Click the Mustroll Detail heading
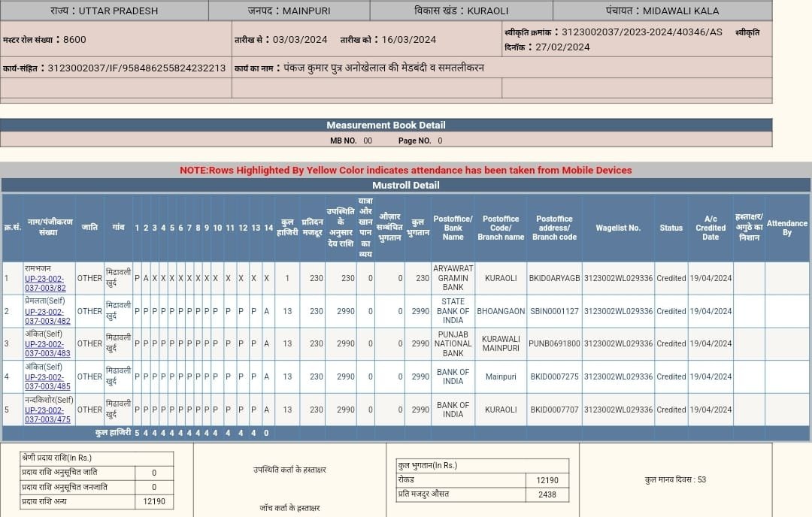Viewport: 812px width, 517px height. click(x=405, y=185)
